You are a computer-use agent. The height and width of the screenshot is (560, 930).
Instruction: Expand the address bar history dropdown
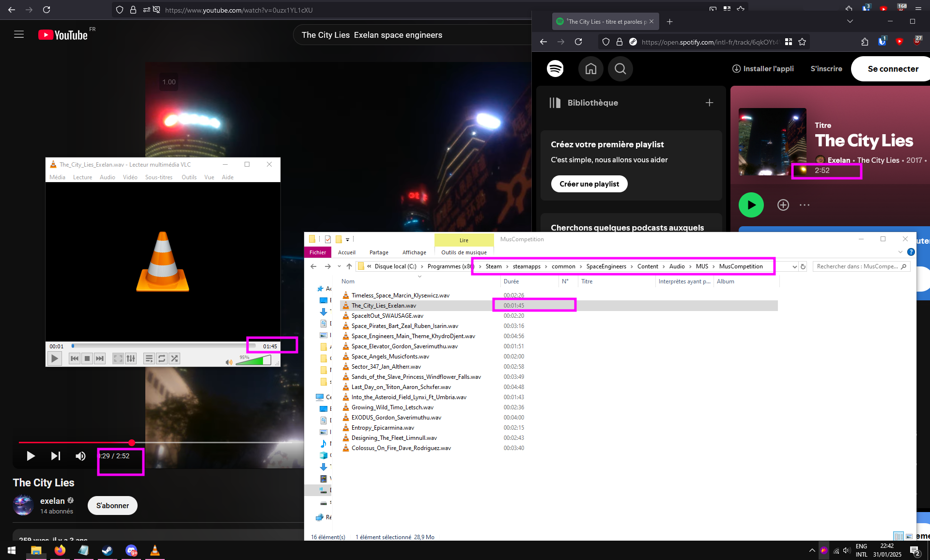click(x=794, y=266)
